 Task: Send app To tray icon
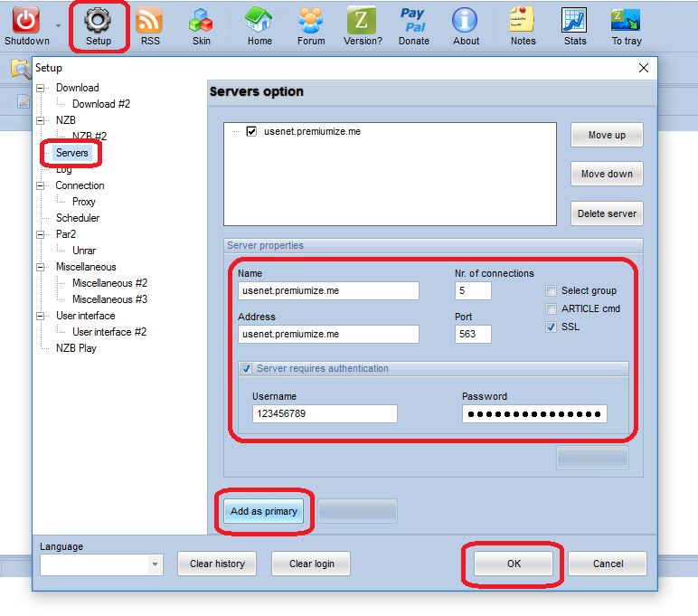pyautogui.click(x=626, y=20)
